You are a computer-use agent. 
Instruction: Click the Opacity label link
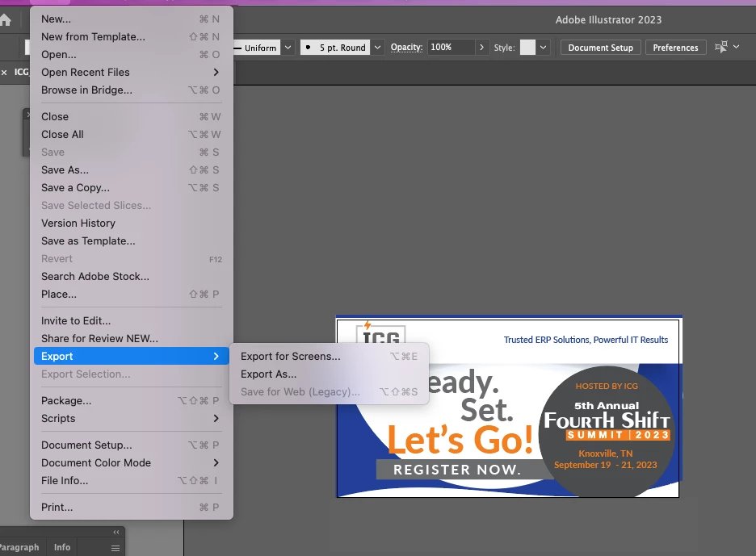[x=406, y=48]
